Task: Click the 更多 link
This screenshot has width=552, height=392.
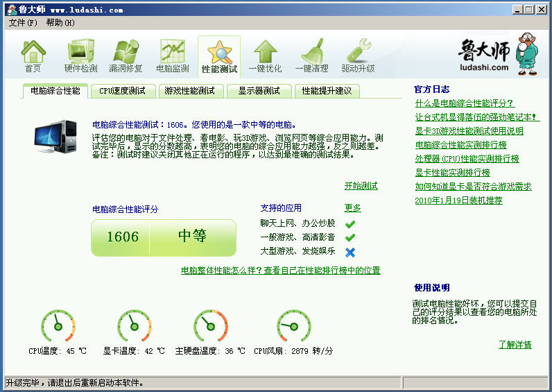Action: click(353, 208)
